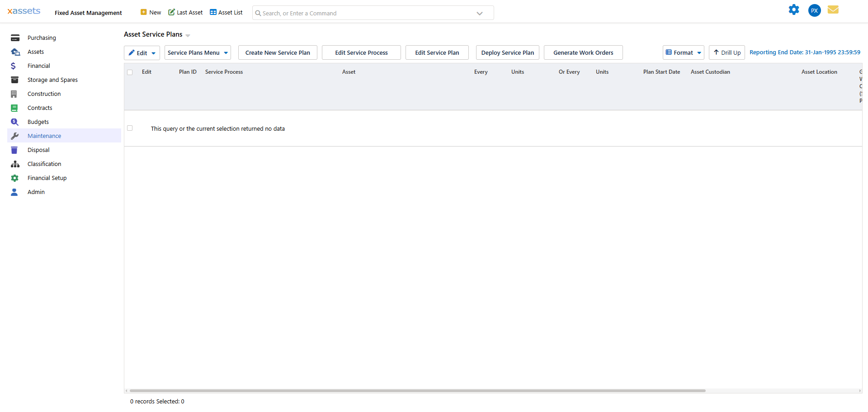Check the checkbox on the no-data row

click(130, 128)
